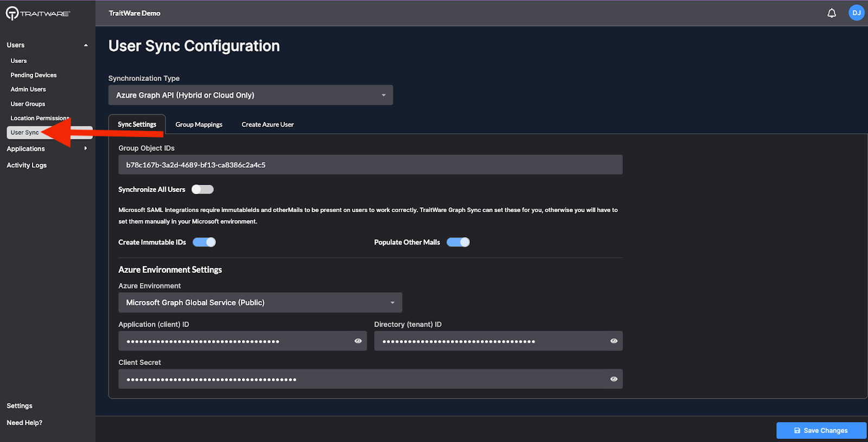
Task: Open the Synchronization Type dropdown
Action: (x=251, y=95)
